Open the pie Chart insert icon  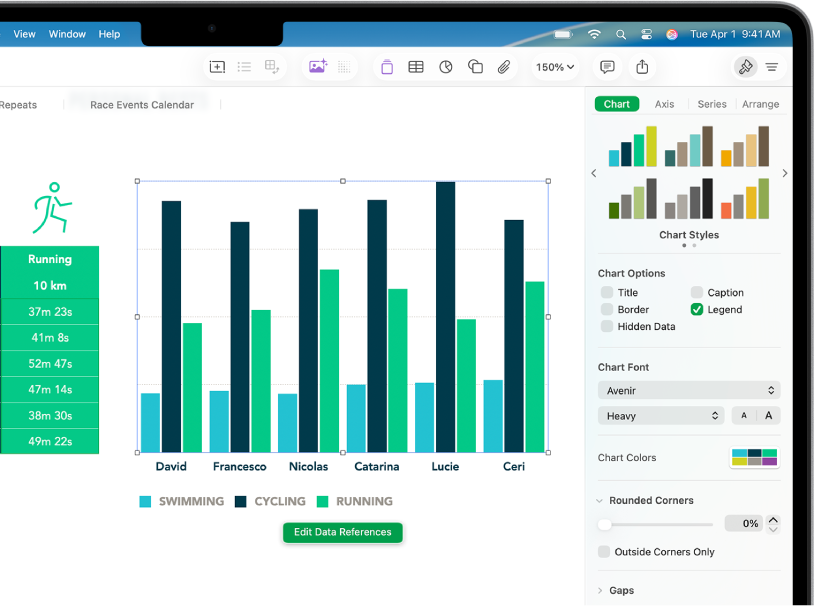[x=446, y=66]
